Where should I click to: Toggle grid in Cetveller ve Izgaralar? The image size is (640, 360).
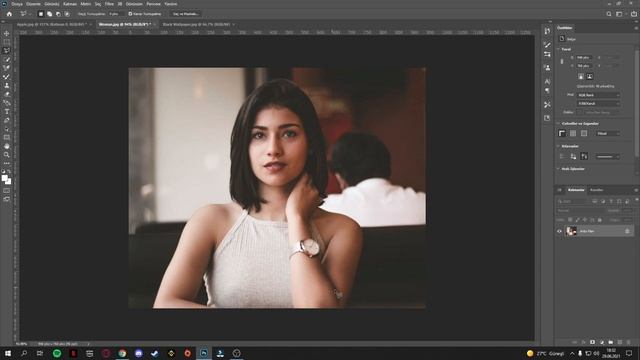573,133
